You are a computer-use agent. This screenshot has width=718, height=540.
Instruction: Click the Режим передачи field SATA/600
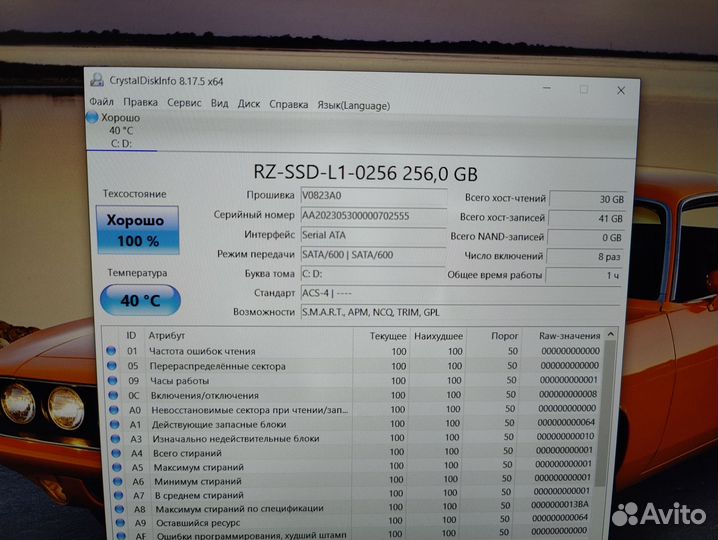click(x=373, y=255)
